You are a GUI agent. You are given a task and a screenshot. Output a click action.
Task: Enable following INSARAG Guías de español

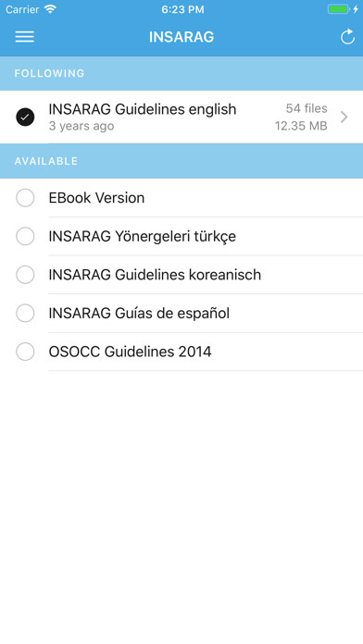(x=25, y=314)
